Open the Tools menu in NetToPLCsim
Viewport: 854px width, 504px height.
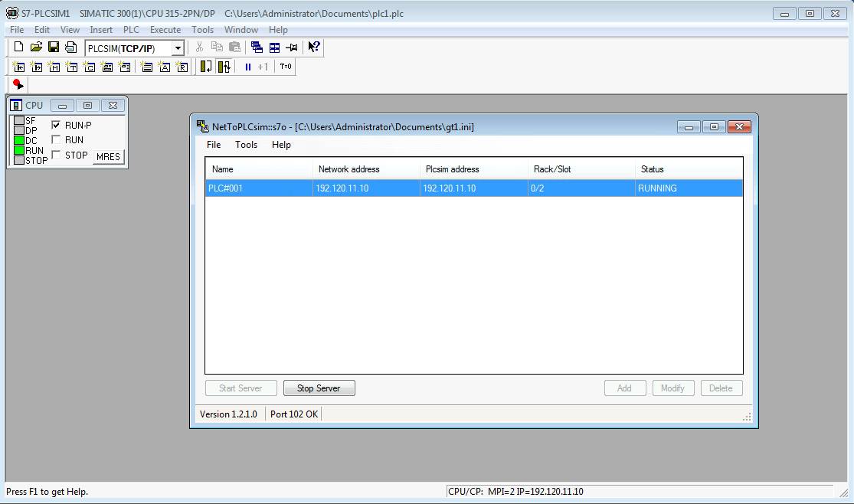[246, 145]
